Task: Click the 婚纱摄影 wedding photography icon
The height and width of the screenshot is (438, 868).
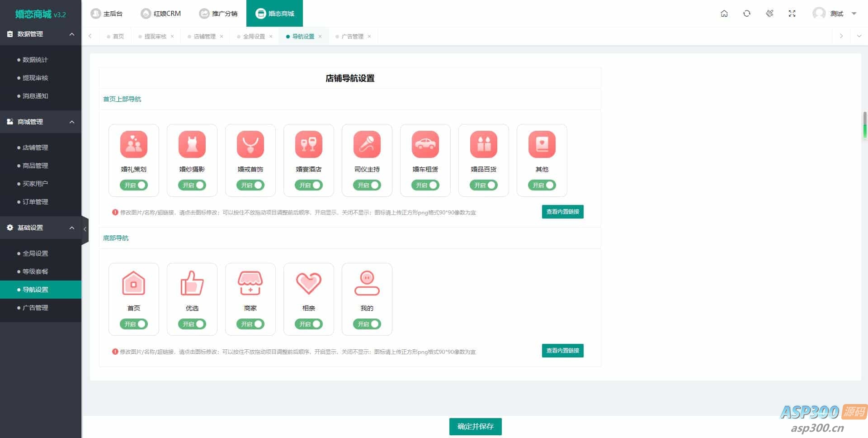Action: tap(192, 144)
